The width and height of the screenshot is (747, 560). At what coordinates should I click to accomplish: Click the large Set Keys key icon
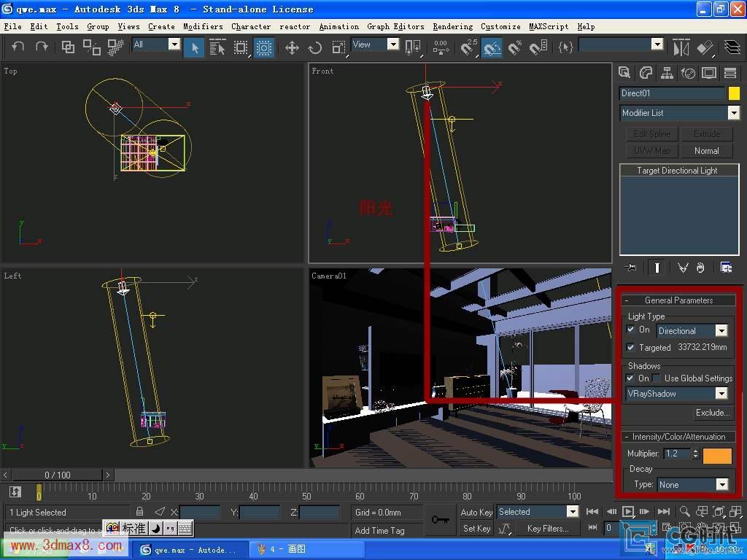click(x=440, y=519)
